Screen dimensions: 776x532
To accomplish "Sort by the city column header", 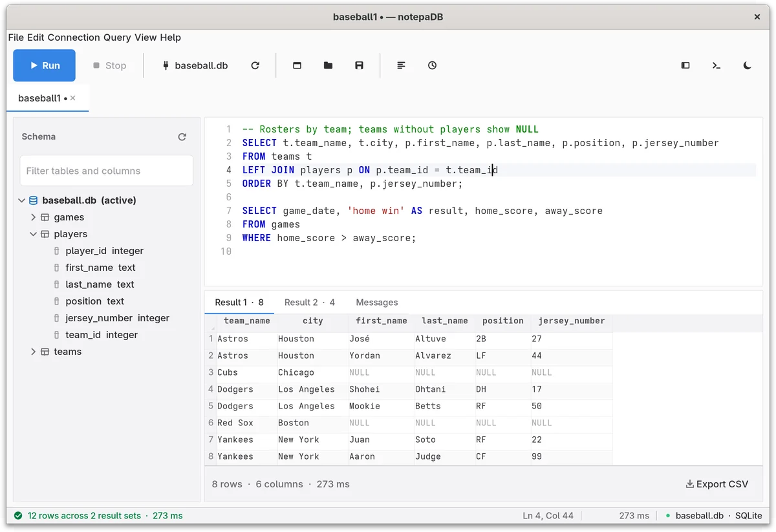I will point(313,321).
